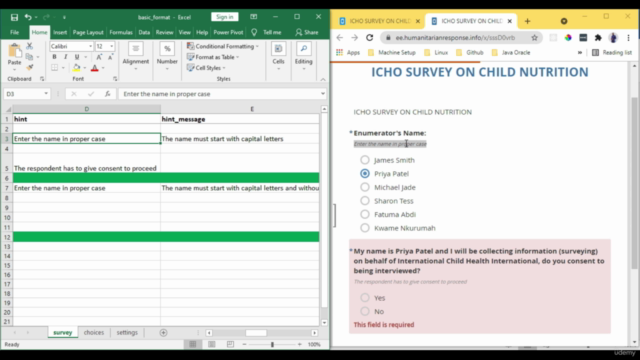
Task: Open the Alignment group button
Action: click(x=136, y=55)
